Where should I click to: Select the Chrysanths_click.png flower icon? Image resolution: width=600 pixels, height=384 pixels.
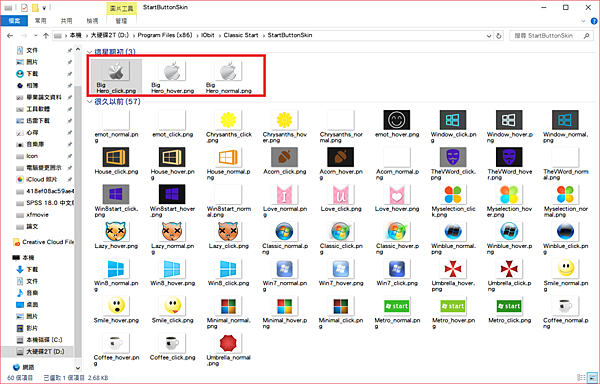click(228, 120)
